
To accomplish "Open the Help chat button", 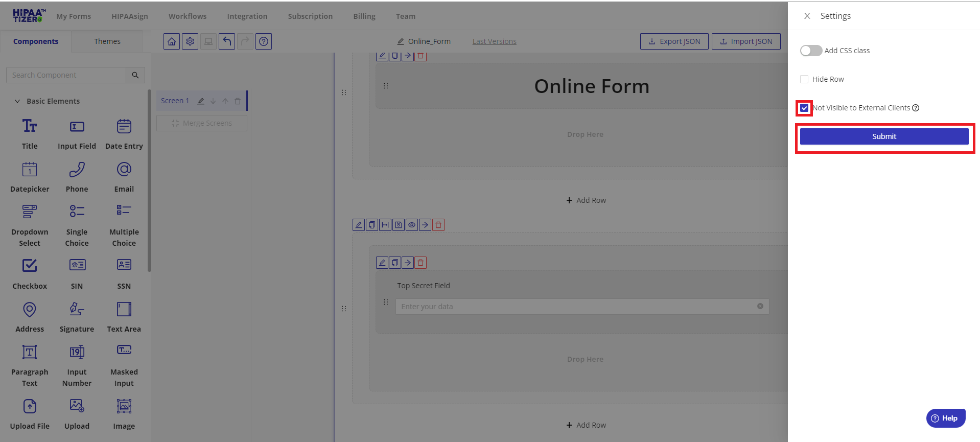I will pos(946,418).
